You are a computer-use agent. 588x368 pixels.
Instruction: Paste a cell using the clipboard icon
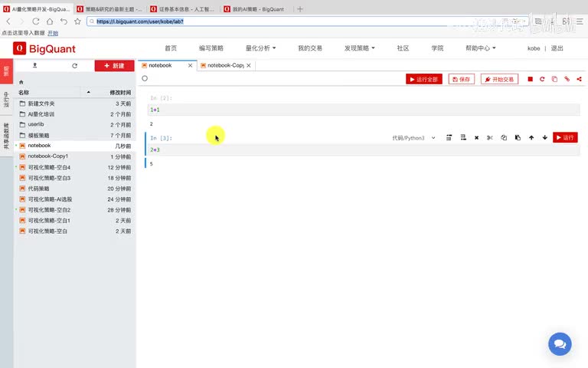(x=518, y=138)
